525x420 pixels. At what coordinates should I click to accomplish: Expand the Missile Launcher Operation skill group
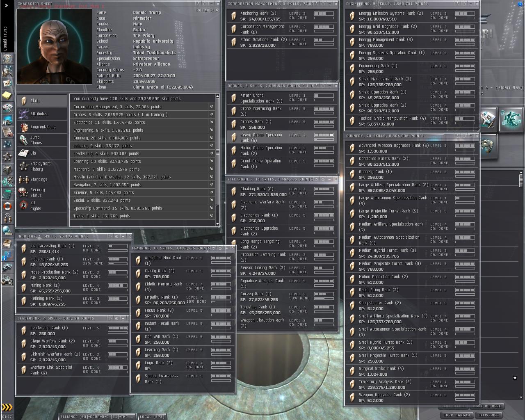click(x=212, y=177)
